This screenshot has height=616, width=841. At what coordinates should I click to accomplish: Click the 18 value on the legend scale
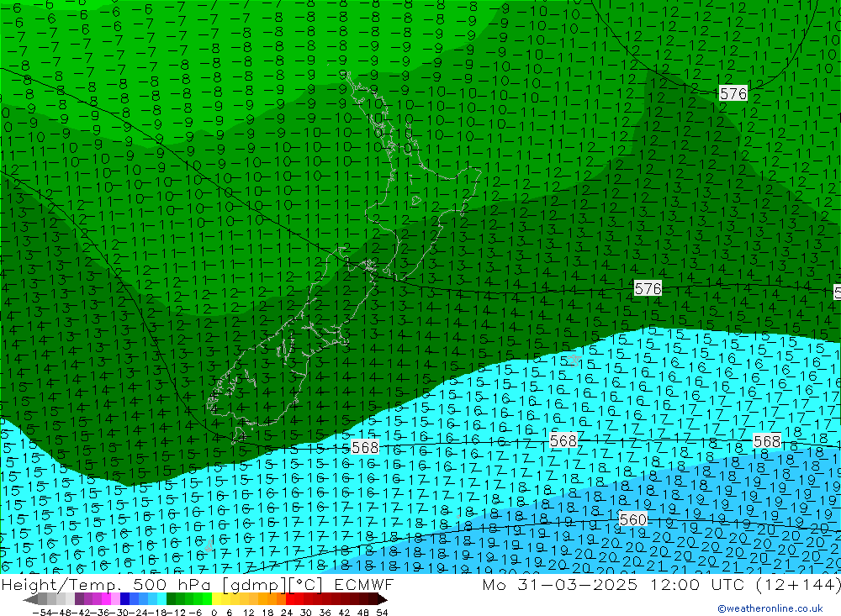coord(267,612)
